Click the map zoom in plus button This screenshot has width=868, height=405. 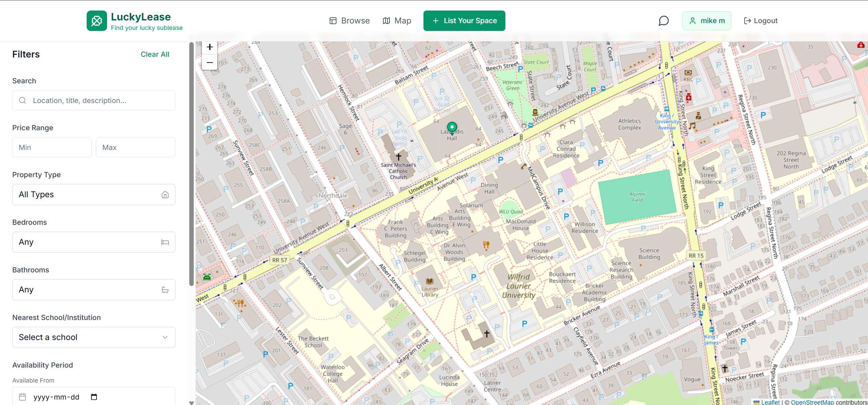tap(210, 47)
